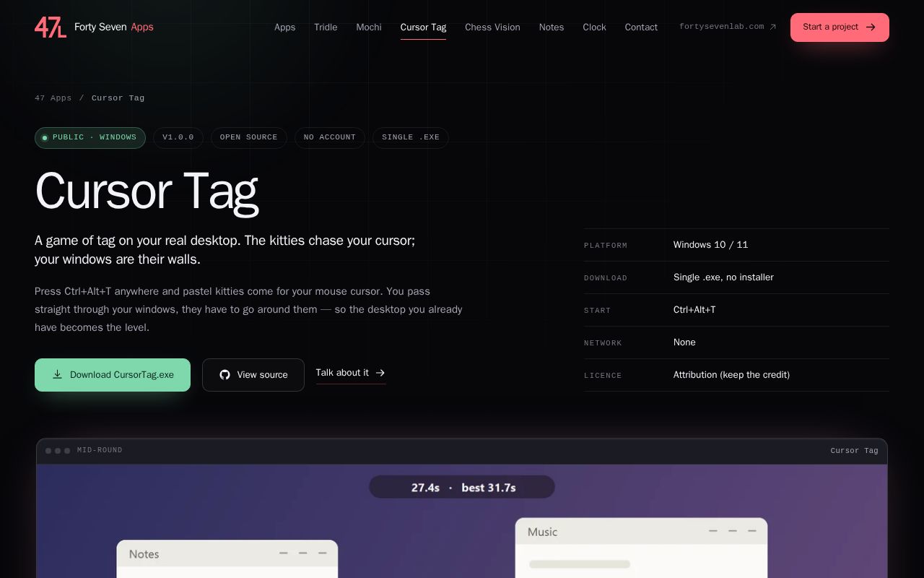Click the Windows 10 / 11 platform value

(x=710, y=245)
